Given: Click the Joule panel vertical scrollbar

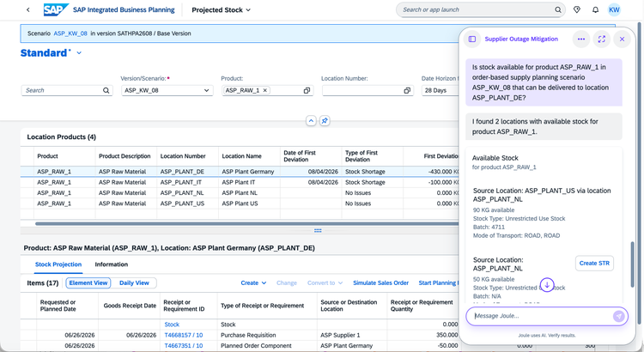Looking at the screenshot, I should (633, 265).
